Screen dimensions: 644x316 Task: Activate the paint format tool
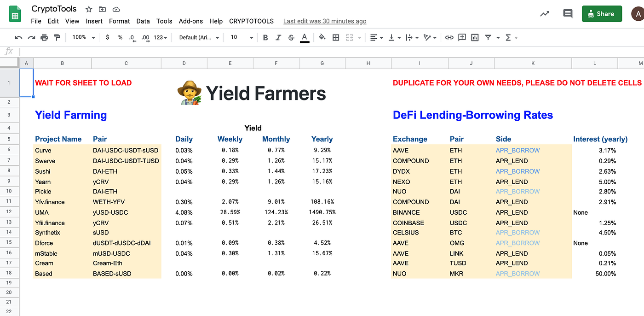(x=57, y=37)
